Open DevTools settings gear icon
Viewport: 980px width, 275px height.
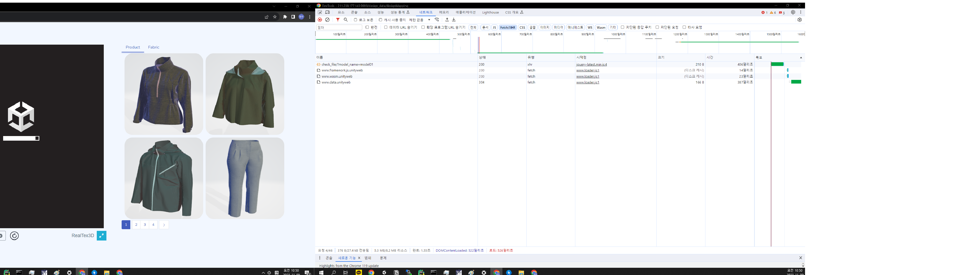[793, 12]
